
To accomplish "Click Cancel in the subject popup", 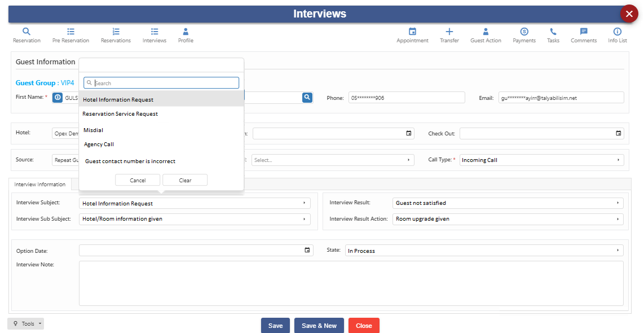I will click(x=138, y=180).
